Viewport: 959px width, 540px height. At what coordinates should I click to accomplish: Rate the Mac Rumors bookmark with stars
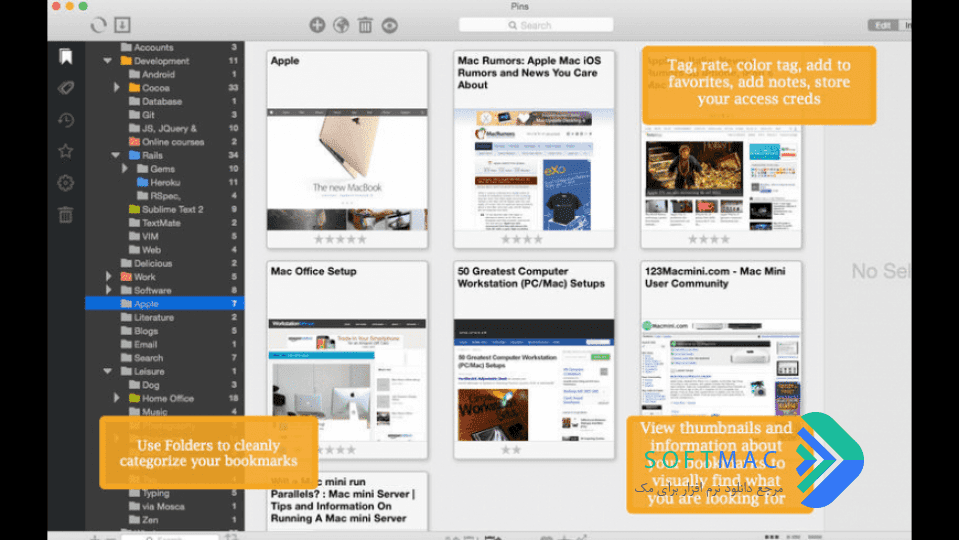pos(522,239)
